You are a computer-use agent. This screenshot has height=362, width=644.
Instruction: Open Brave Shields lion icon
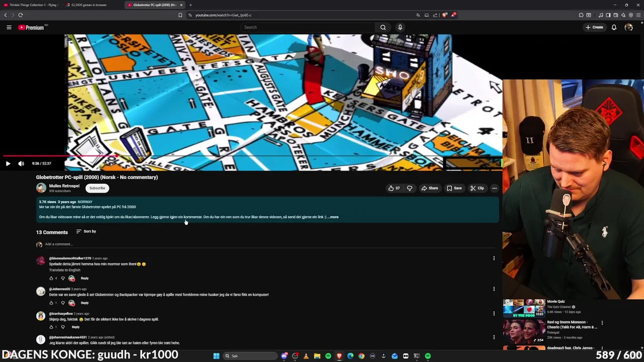pyautogui.click(x=445, y=15)
